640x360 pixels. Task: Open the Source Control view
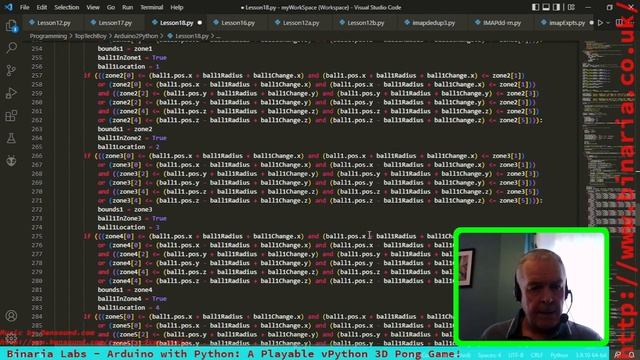[x=11, y=70]
